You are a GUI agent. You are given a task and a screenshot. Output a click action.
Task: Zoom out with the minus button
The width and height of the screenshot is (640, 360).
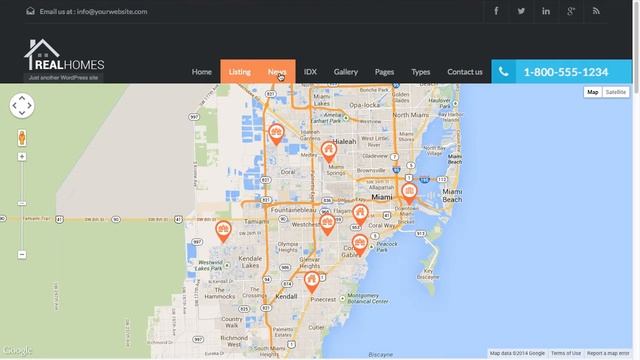[22, 254]
